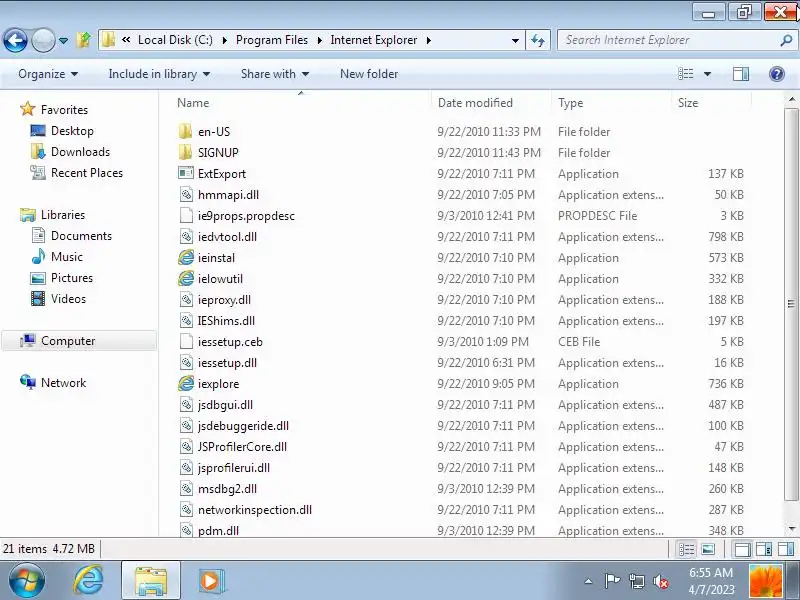Click in the Search Internet Explorer box

pyautogui.click(x=668, y=40)
